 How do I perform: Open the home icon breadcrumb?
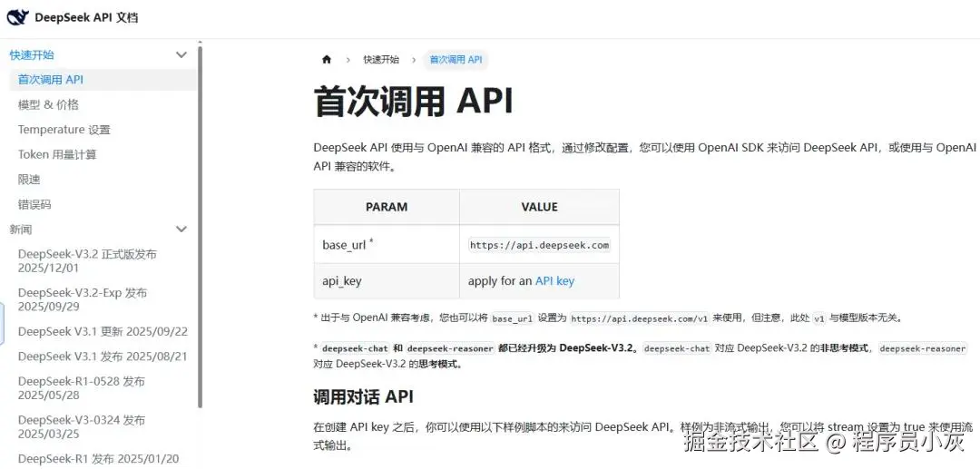point(327,60)
